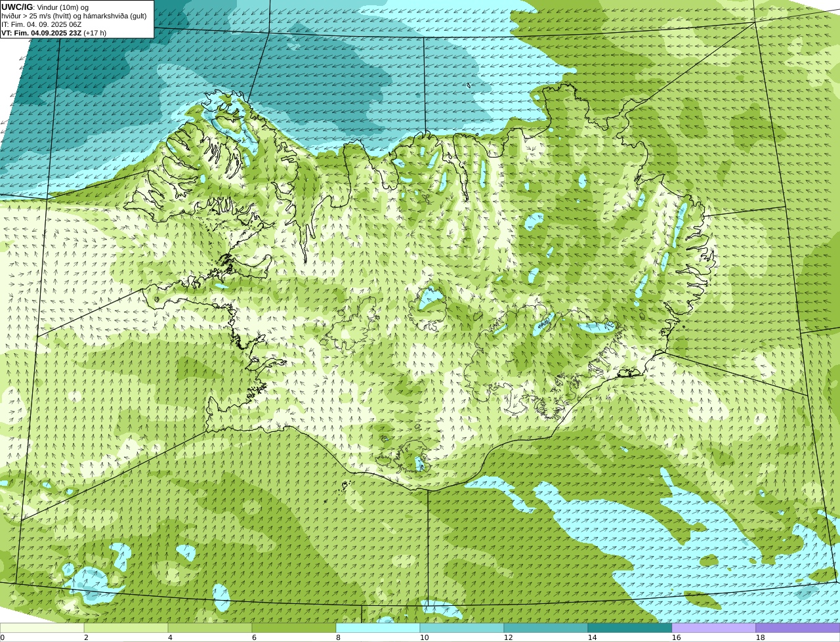Image resolution: width=840 pixels, height=642 pixels.
Task: Click the legend label '2'
Action: tap(86, 637)
